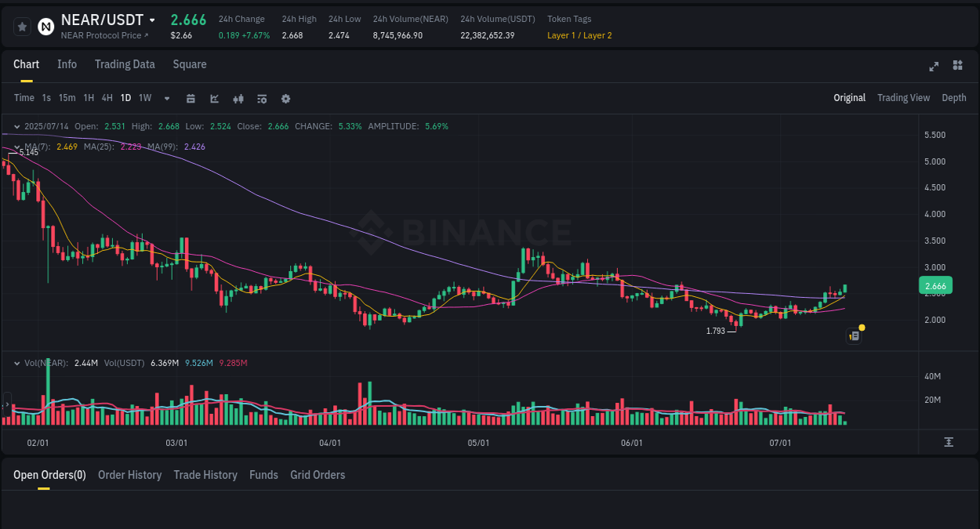Screen dimensions: 980x529
Task: Switch chart to Trading View mode
Action: (x=903, y=98)
